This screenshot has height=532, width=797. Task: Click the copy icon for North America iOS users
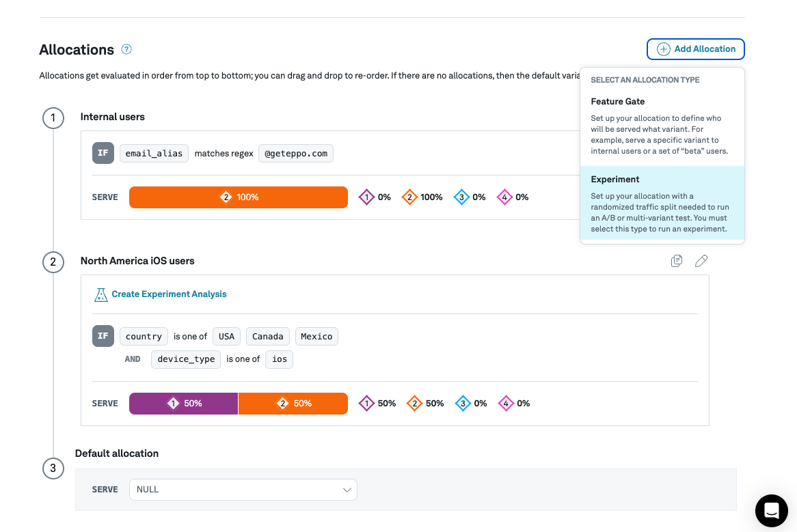(x=677, y=261)
